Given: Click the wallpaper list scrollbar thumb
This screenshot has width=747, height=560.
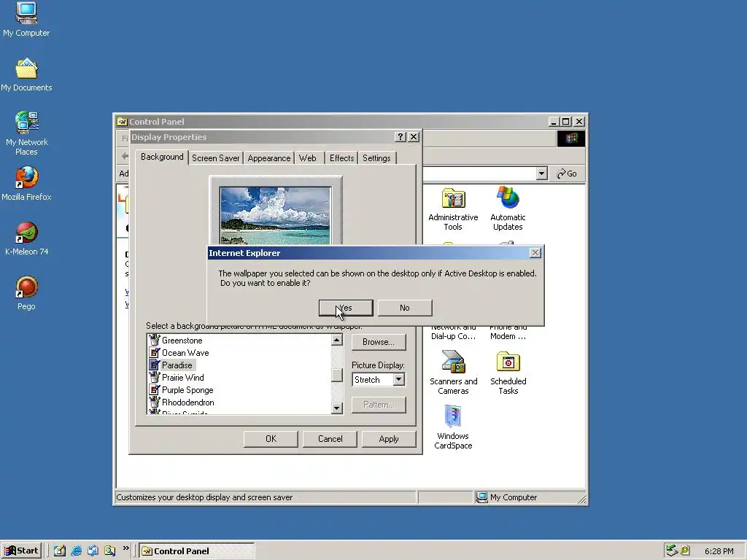Looking at the screenshot, I should point(337,376).
